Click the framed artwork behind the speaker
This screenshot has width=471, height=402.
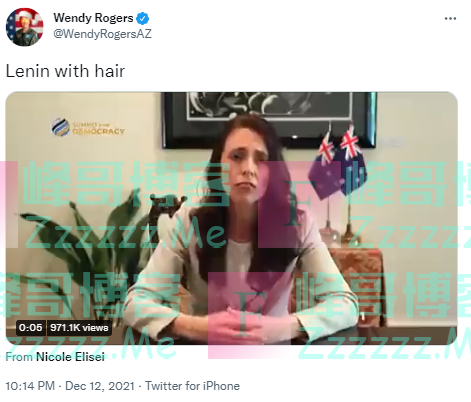click(x=269, y=119)
